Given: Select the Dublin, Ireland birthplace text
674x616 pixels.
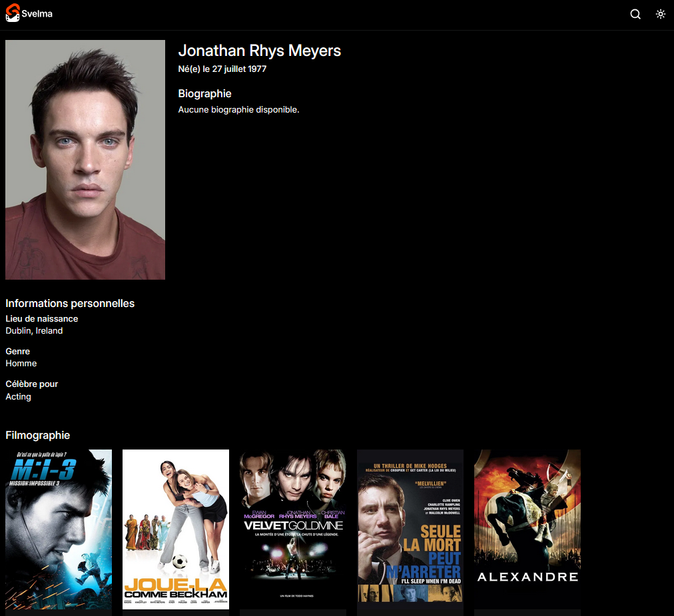Looking at the screenshot, I should 34,330.
